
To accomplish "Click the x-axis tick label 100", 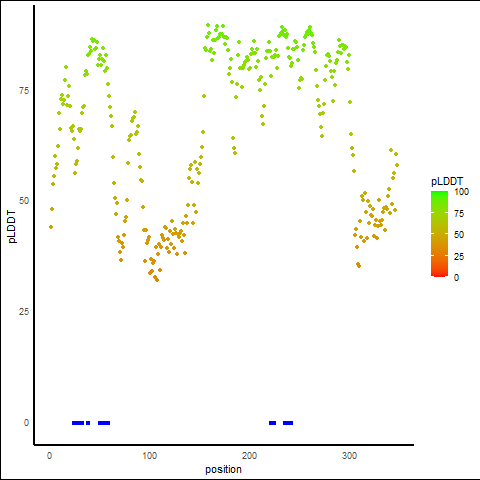I will [150, 456].
